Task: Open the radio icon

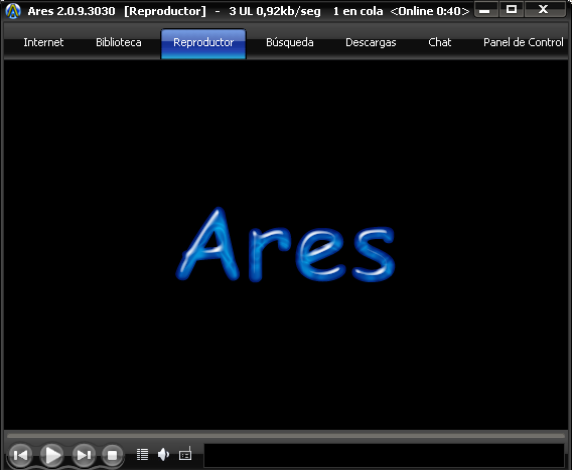Action: pos(185,454)
